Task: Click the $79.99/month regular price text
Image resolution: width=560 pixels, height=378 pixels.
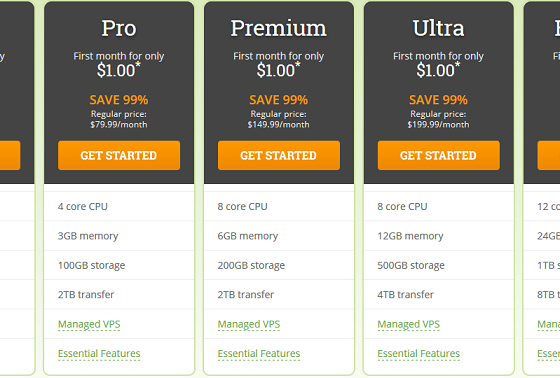Action: (119, 125)
